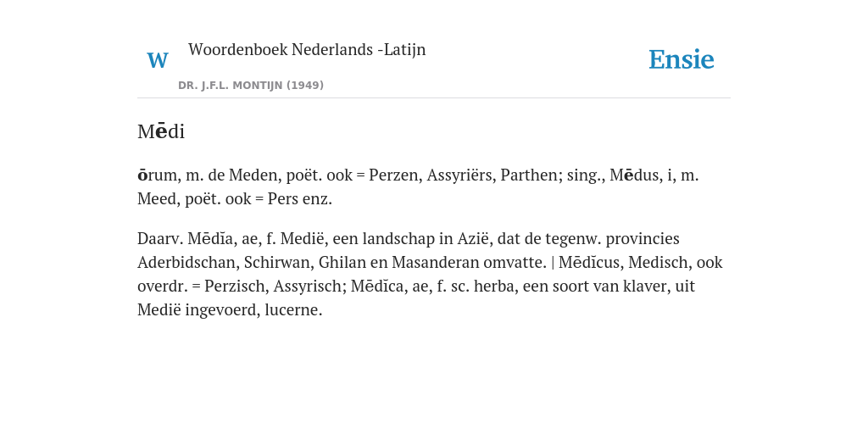Viewport: 868px width, 434px height.
Task: Click the term Mēdĭca in the last sentence
Action: coord(377,286)
